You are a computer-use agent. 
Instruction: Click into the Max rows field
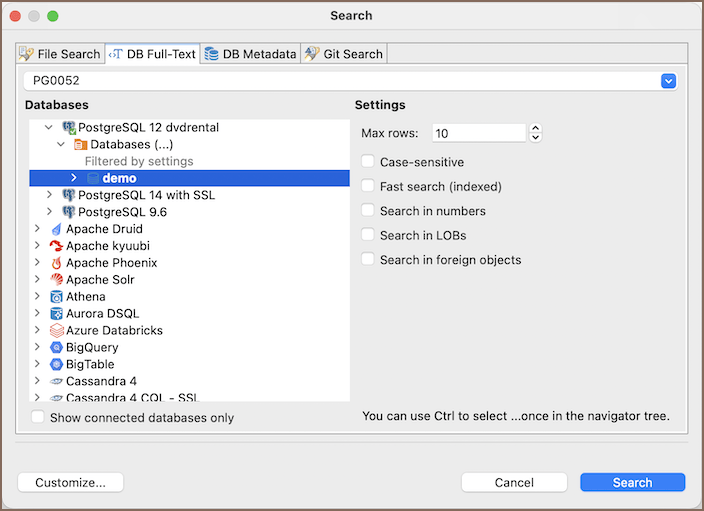point(479,133)
